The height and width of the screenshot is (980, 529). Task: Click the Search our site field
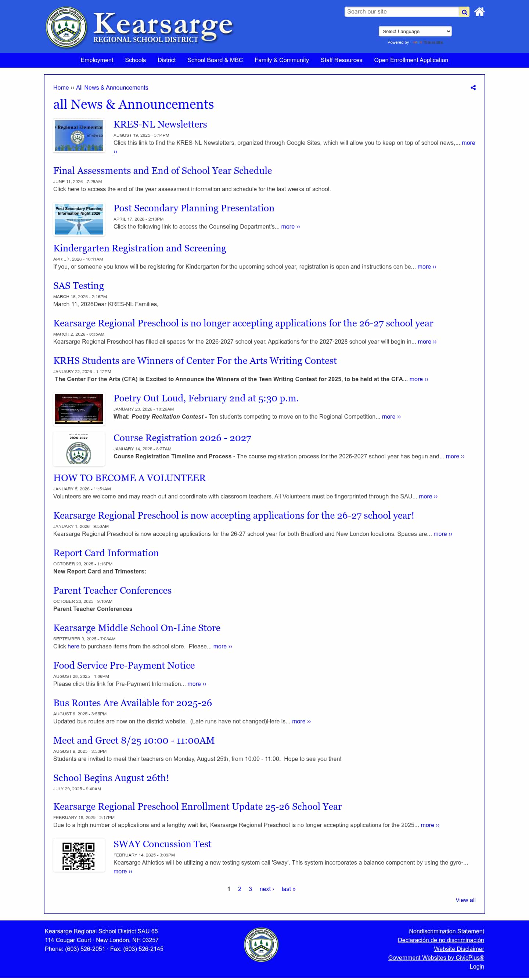pos(402,12)
